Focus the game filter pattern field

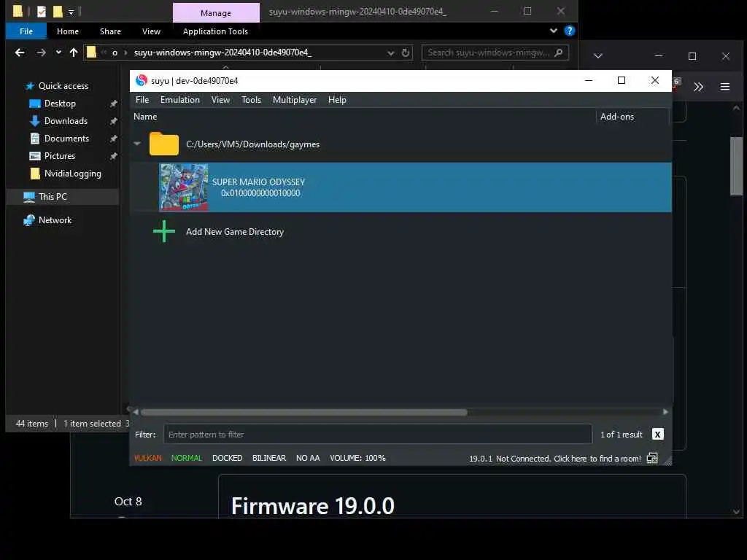click(x=378, y=435)
